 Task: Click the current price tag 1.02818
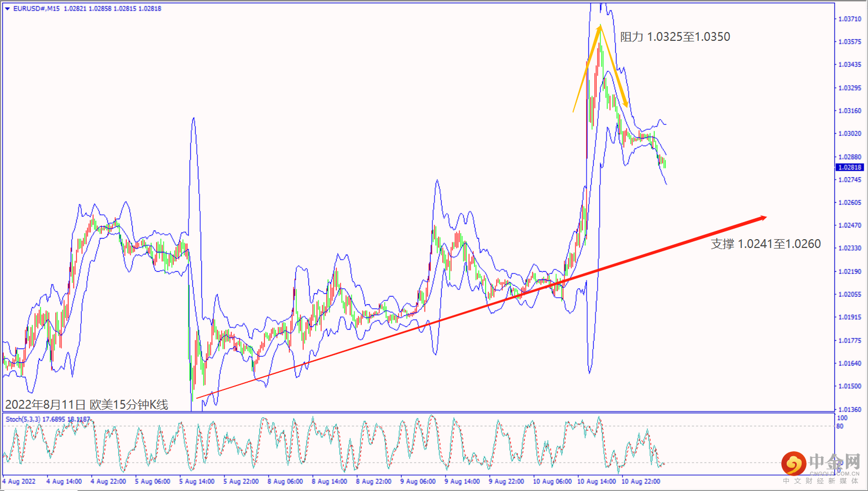tap(850, 167)
